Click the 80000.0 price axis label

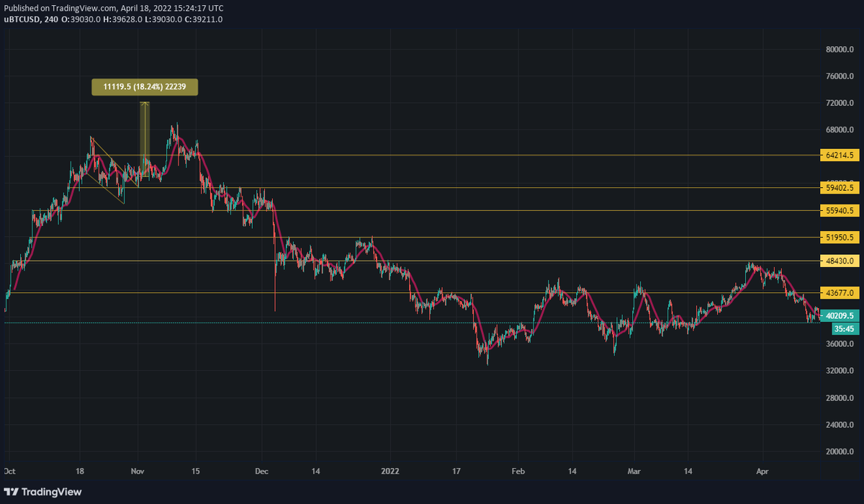point(839,50)
